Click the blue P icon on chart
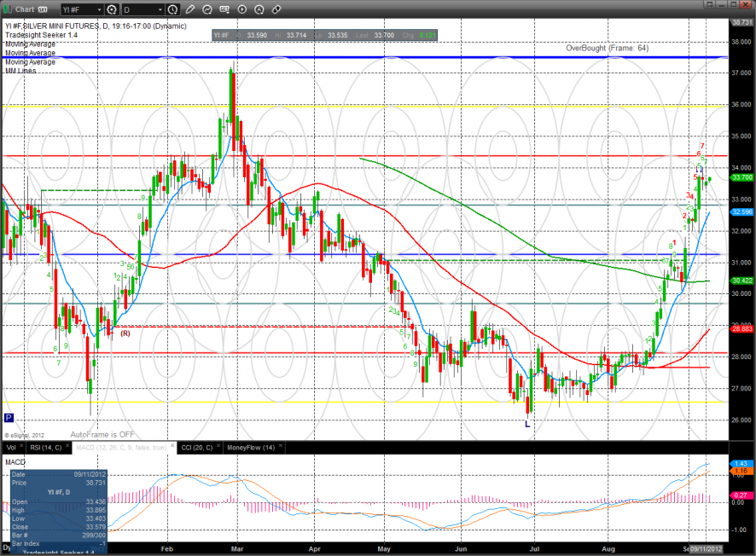The image size is (756, 556). [9, 418]
